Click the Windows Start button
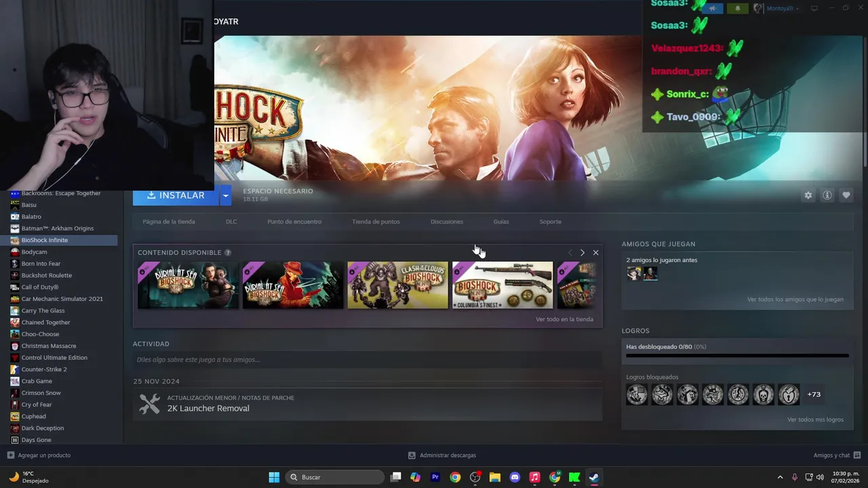Viewport: 868px width, 488px height. [x=274, y=477]
